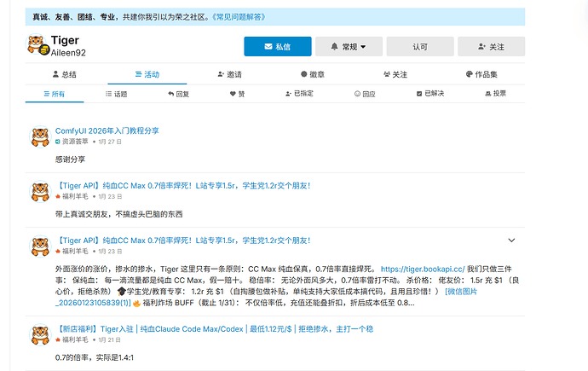Open the 资源荟萃 category under ComfyUI post
This screenshot has height=371, width=588.
click(x=72, y=142)
